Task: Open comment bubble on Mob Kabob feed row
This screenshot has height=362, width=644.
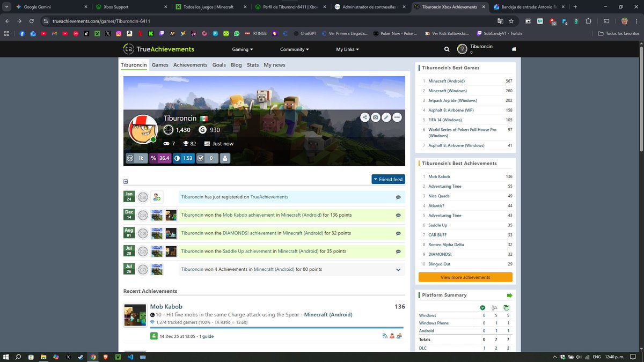Action: (398, 216)
